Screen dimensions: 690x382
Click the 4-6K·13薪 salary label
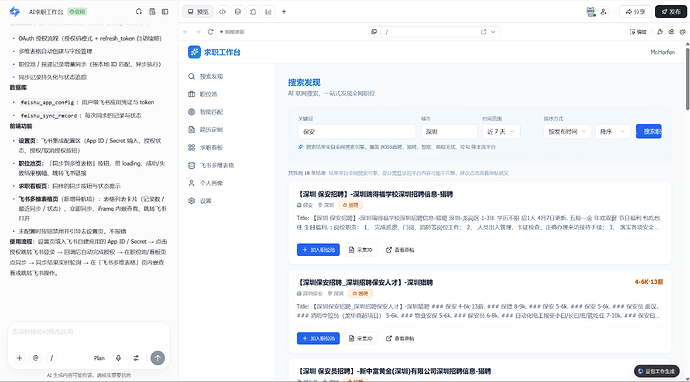tap(649, 282)
